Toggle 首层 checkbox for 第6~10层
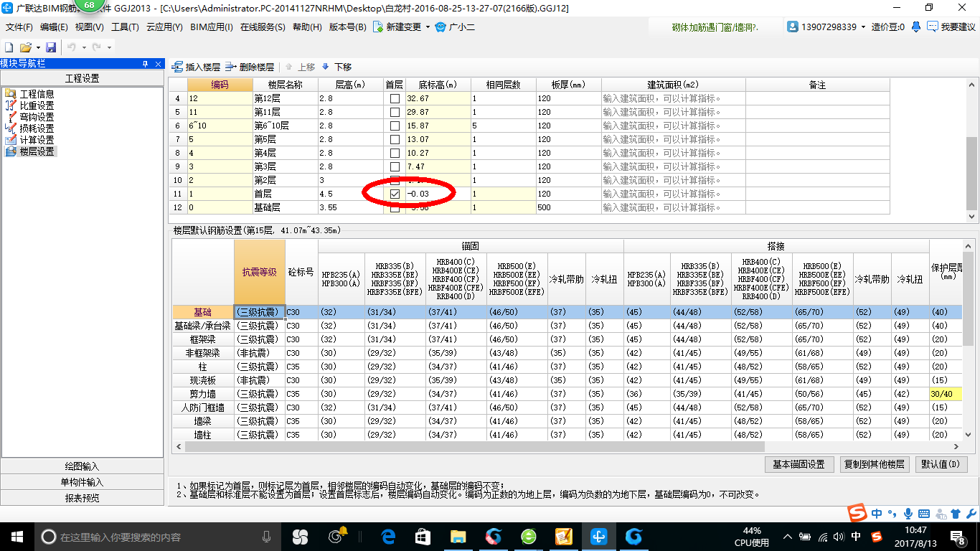 [395, 126]
